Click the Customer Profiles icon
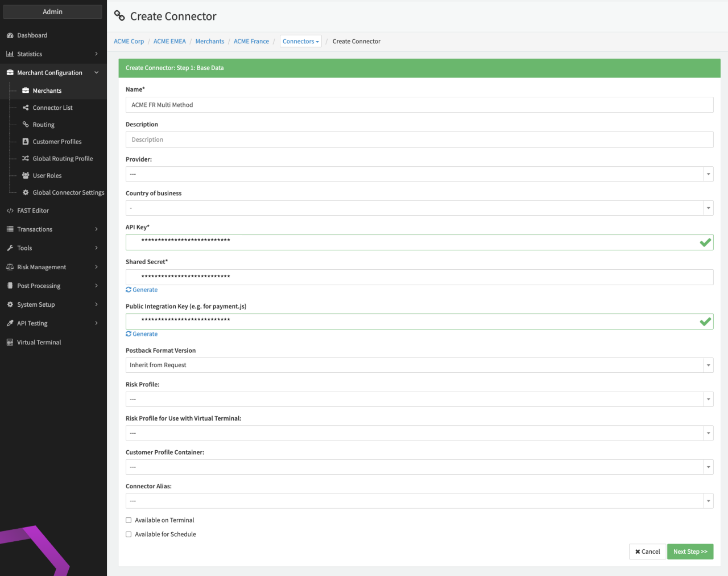Viewport: 728px width, 576px height. (x=26, y=142)
